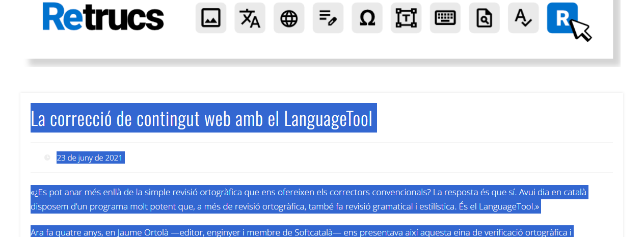Open the document search icon

(x=484, y=18)
